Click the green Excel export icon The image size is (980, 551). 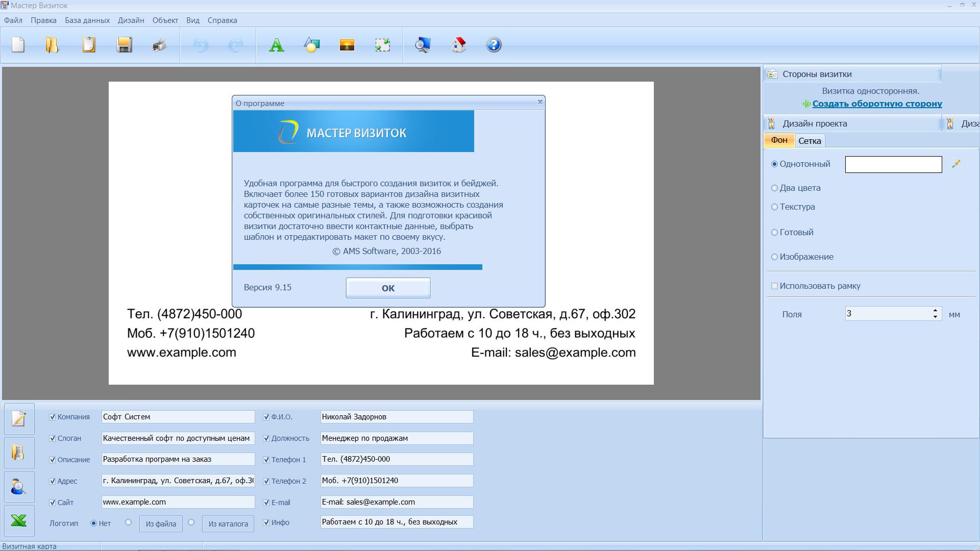tap(19, 521)
